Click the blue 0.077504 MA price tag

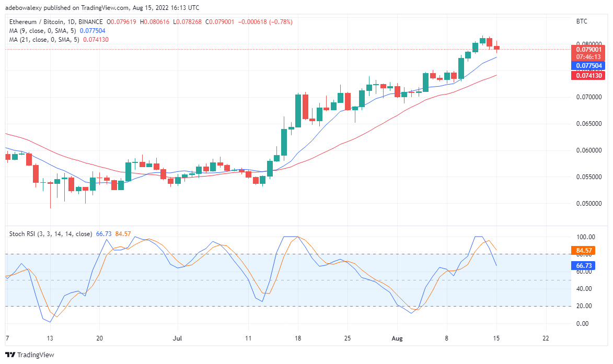pos(588,66)
